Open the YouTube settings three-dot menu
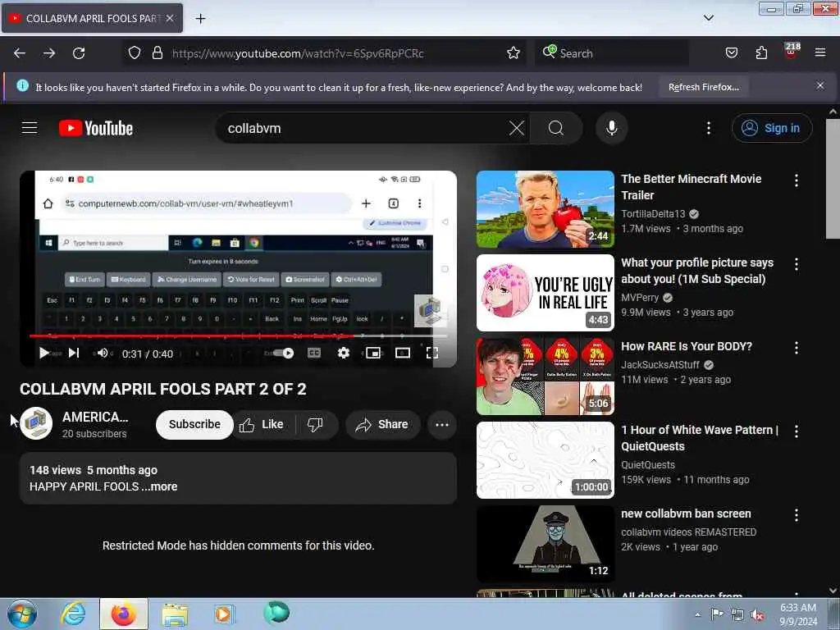 [708, 128]
